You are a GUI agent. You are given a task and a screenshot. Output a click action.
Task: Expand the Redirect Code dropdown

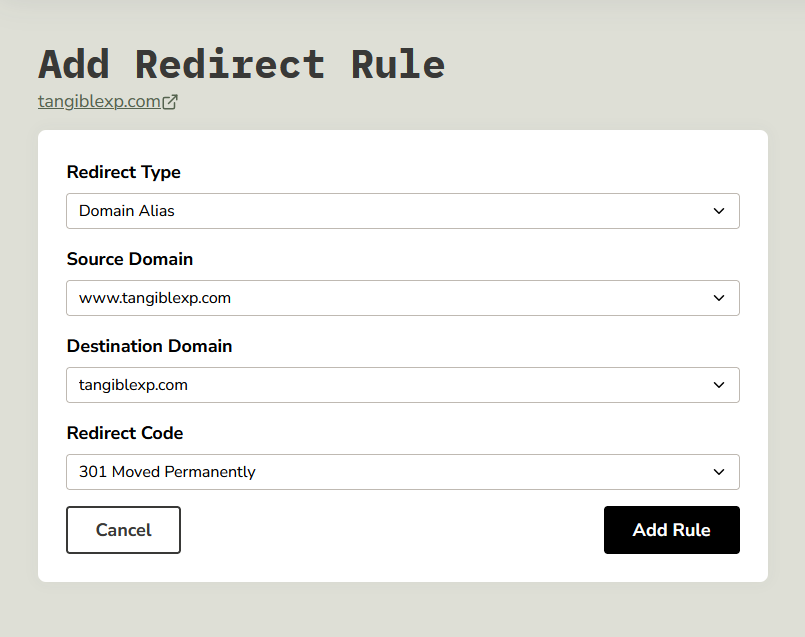click(402, 472)
